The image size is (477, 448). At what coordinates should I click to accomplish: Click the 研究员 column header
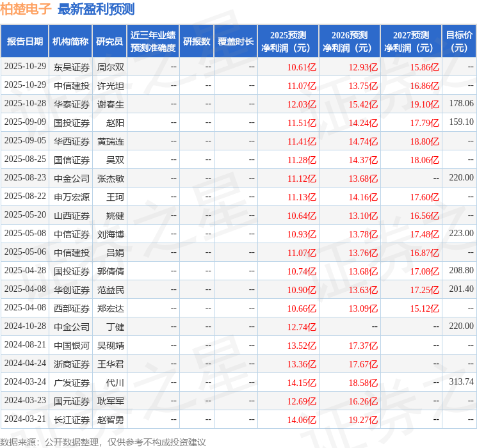109,41
